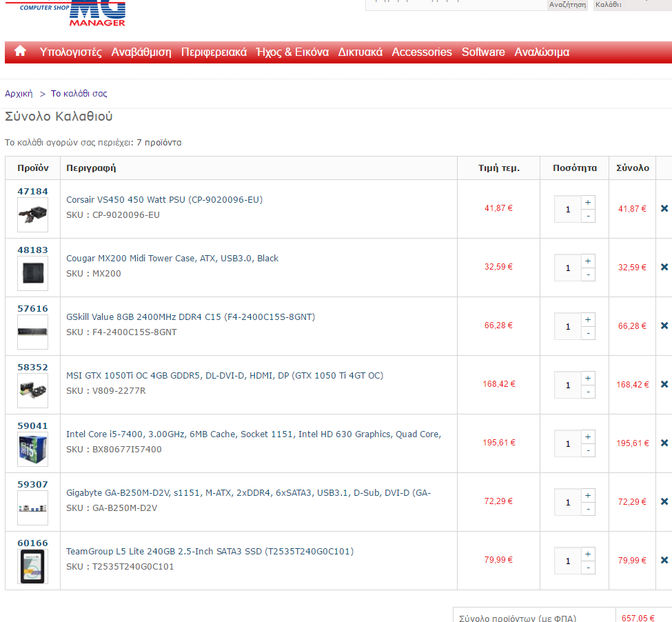Click the Corsair PSU product thumbnail
Viewport: 672px width, 622px height.
(x=32, y=214)
